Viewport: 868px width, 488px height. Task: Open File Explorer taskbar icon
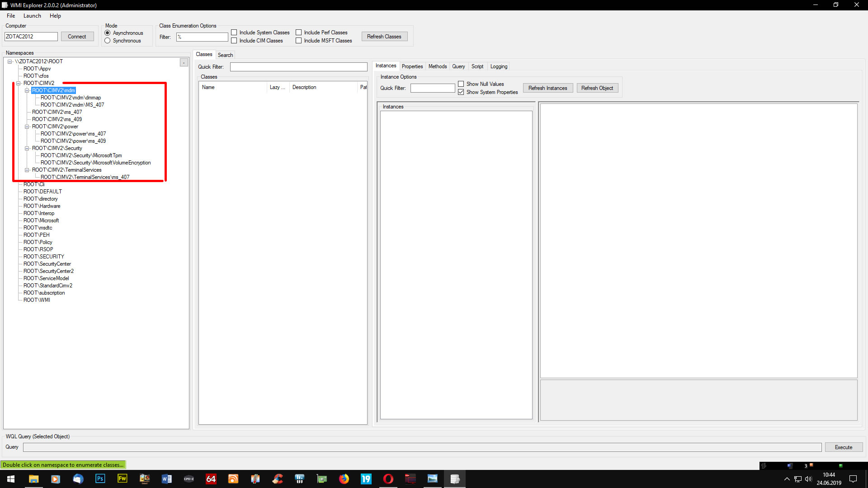[x=33, y=479]
